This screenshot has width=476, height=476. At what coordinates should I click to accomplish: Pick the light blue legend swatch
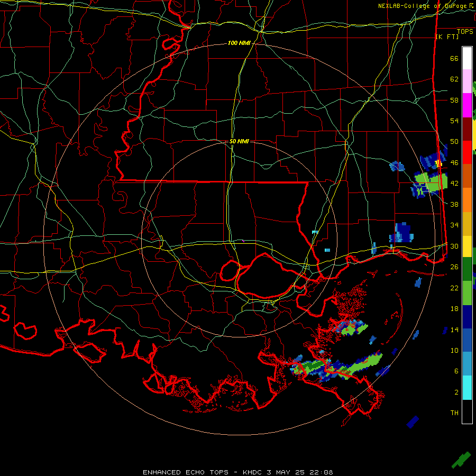click(467, 364)
